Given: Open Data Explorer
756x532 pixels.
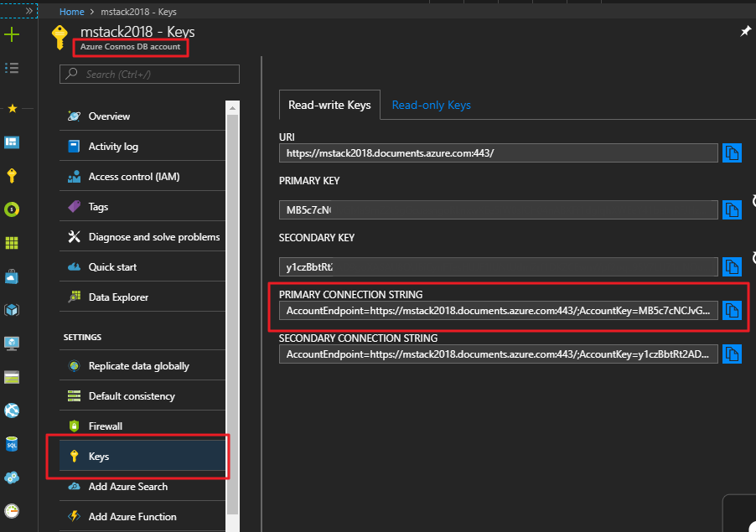Looking at the screenshot, I should point(142,297).
